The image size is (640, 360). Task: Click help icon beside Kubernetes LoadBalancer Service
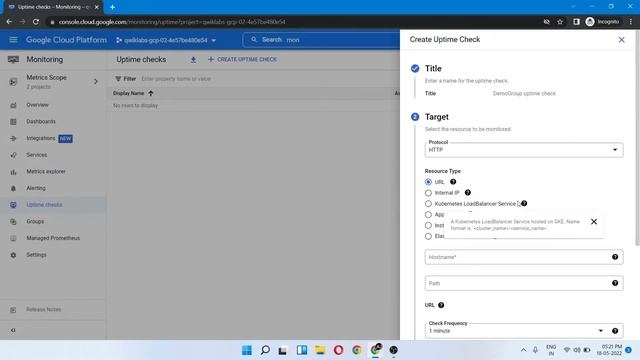[524, 203]
